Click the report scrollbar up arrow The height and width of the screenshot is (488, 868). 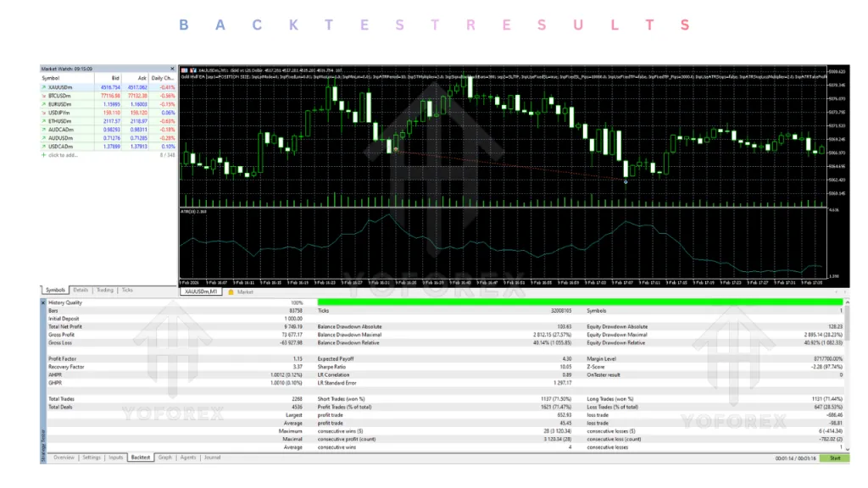pyautogui.click(x=847, y=302)
